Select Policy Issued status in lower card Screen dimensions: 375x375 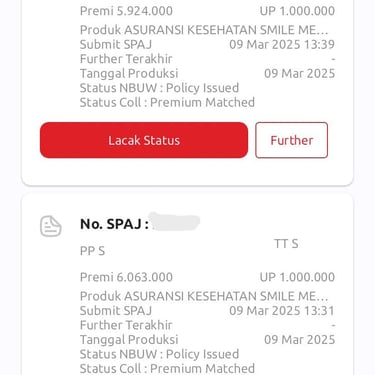point(202,354)
